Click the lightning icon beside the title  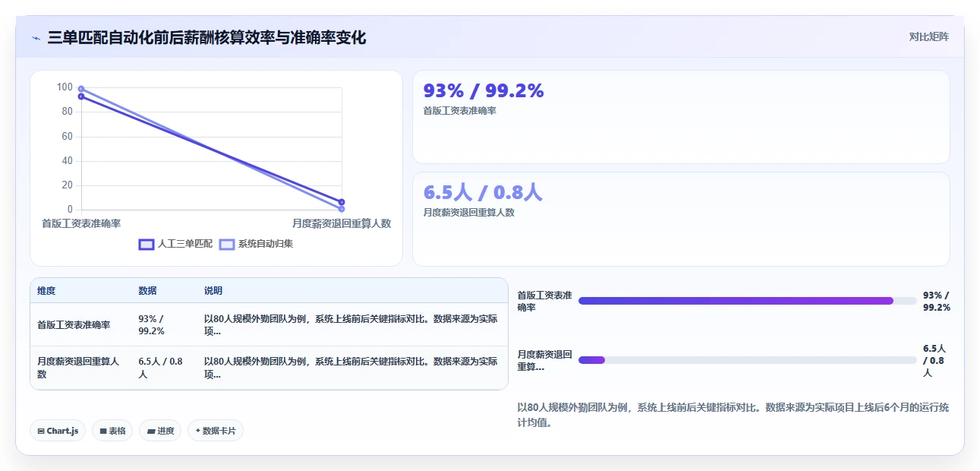(36, 37)
